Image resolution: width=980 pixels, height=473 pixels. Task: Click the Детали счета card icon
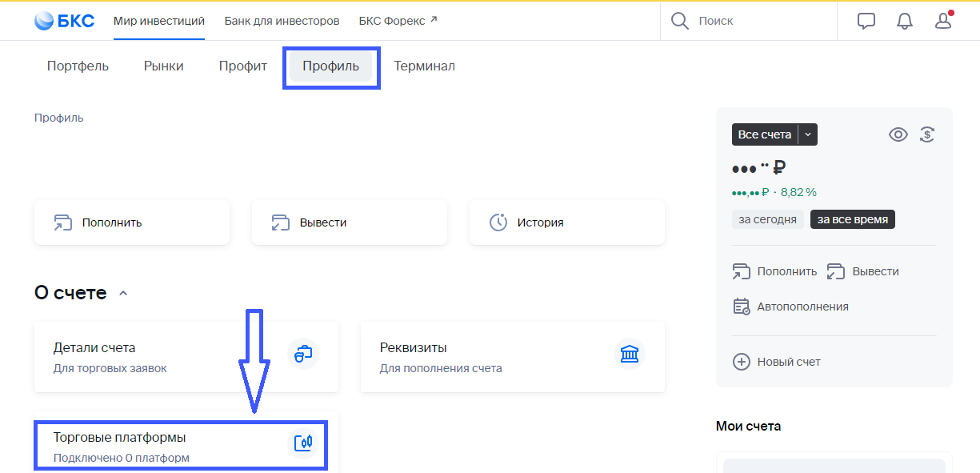(x=303, y=354)
